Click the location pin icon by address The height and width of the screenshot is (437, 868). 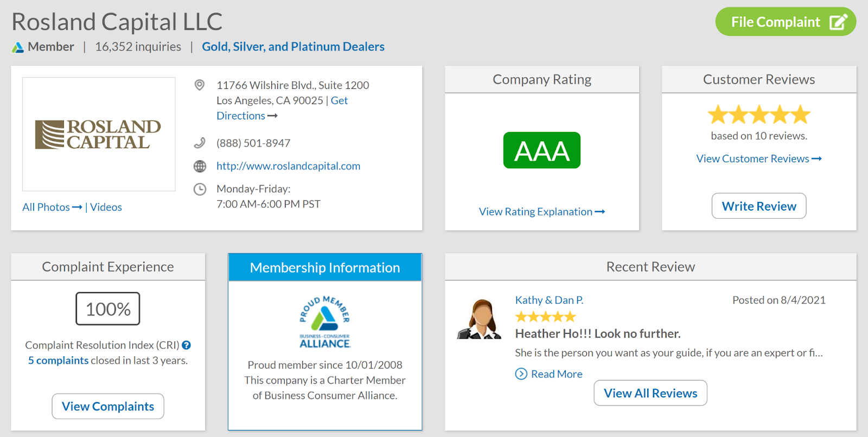[x=200, y=85]
